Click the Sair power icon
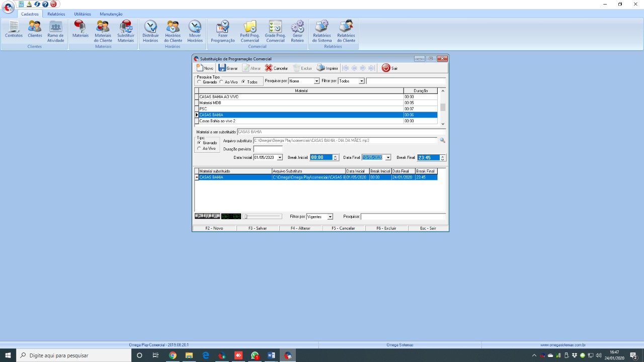The height and width of the screenshot is (362, 644). [386, 68]
